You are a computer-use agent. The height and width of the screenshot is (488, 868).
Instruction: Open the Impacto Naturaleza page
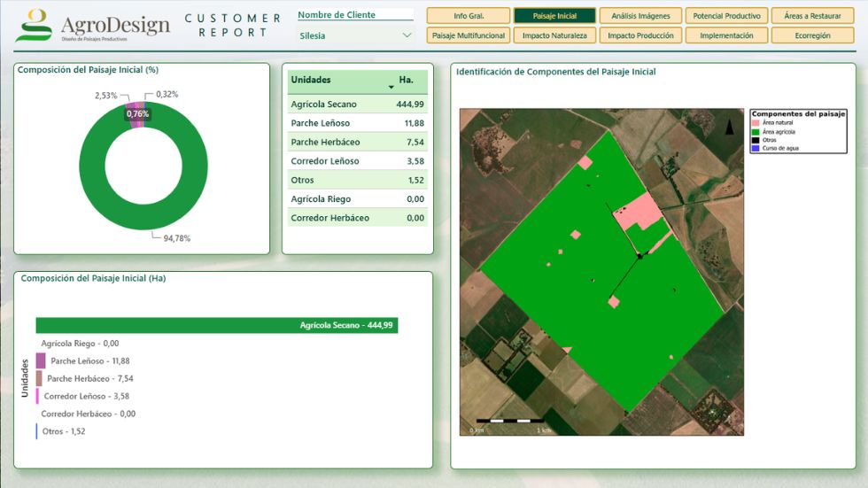554,35
